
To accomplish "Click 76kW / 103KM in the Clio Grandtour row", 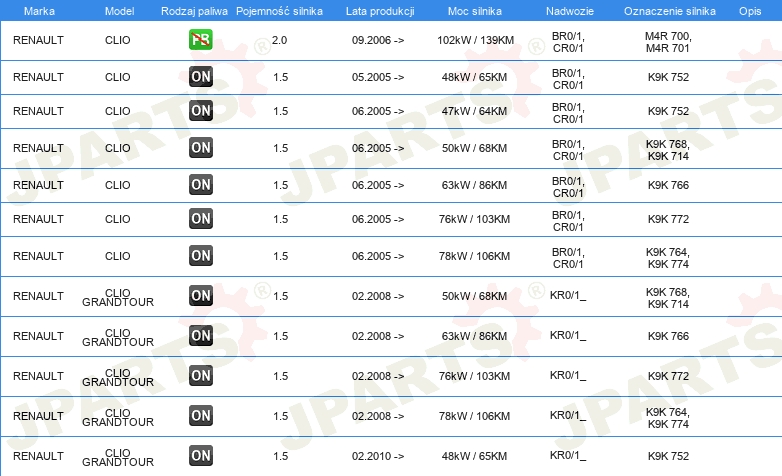I will [474, 376].
